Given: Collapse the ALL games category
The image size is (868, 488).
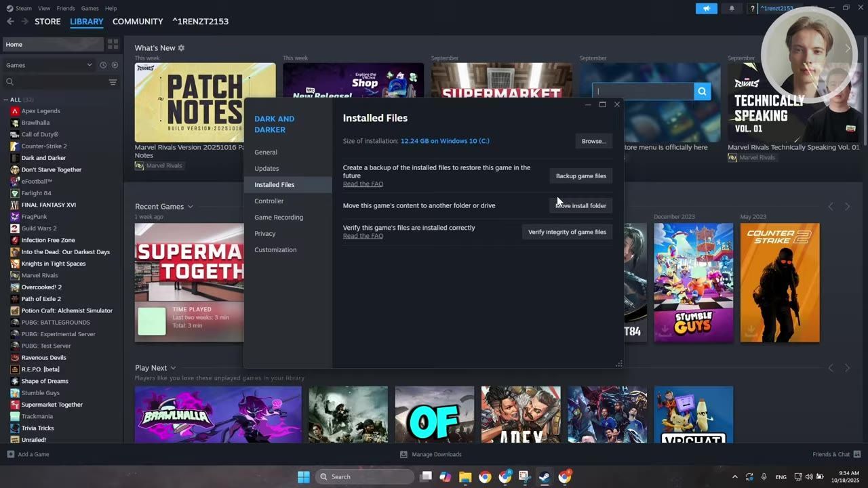Looking at the screenshot, I should pyautogui.click(x=6, y=100).
